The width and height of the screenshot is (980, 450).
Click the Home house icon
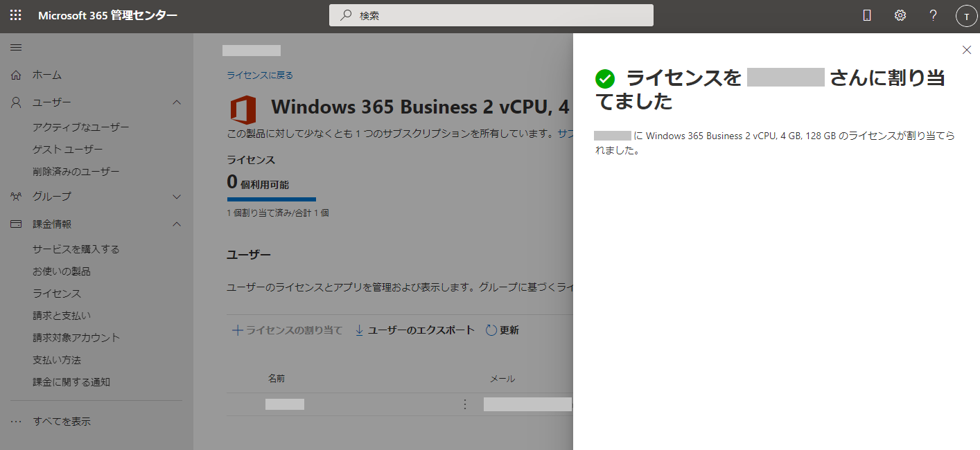tap(16, 75)
